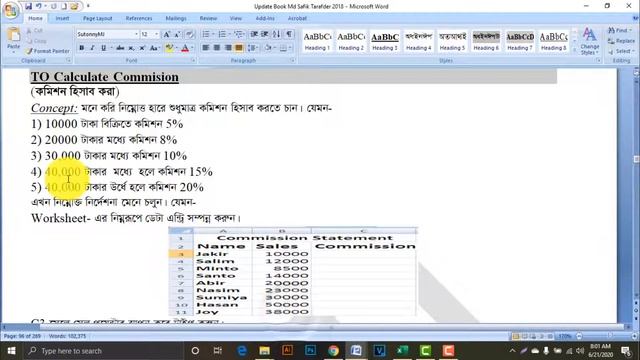Open Font dialog launcher
Image resolution: width=640 pixels, height=360 pixels.
click(193, 60)
